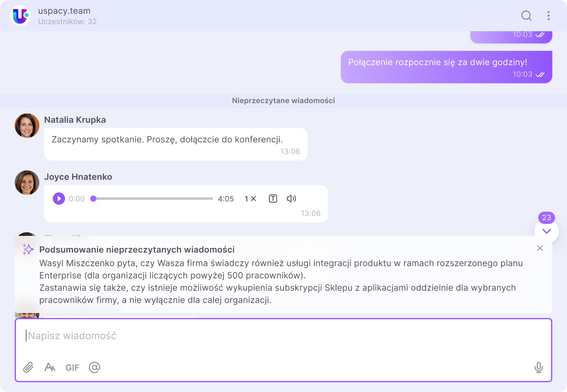Open Natalia Krupka's profile avatar
Viewport: 567px width, 392px height.
pos(27,126)
